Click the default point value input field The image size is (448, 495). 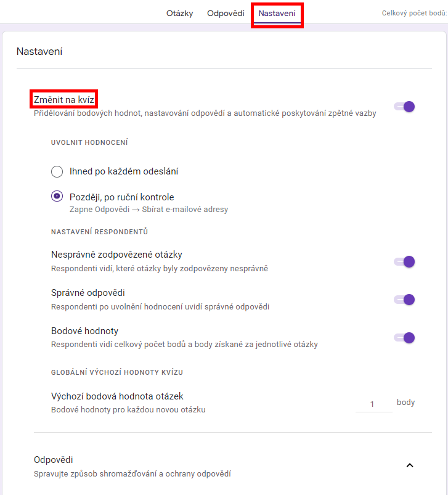pyautogui.click(x=373, y=404)
